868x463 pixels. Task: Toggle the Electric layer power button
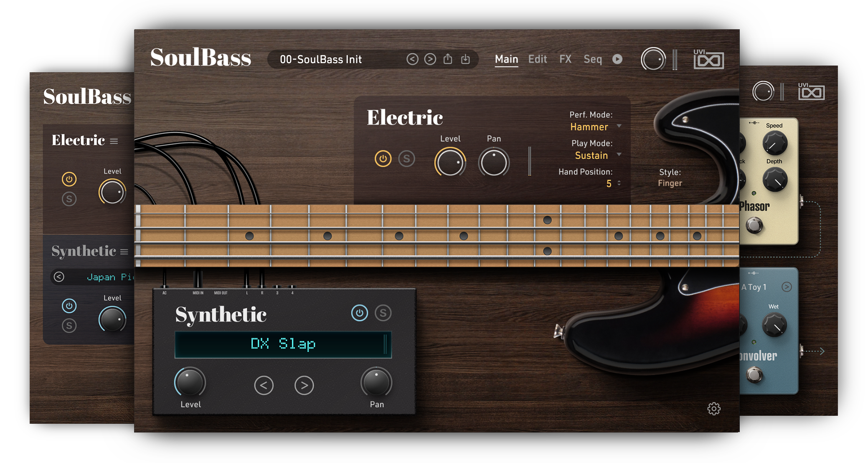click(x=383, y=159)
